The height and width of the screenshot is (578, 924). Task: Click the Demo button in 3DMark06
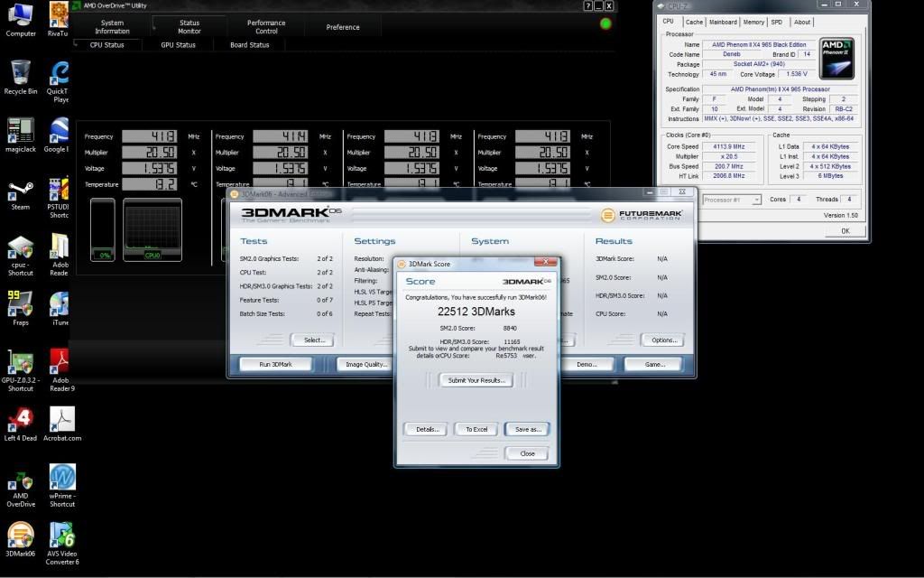point(587,365)
